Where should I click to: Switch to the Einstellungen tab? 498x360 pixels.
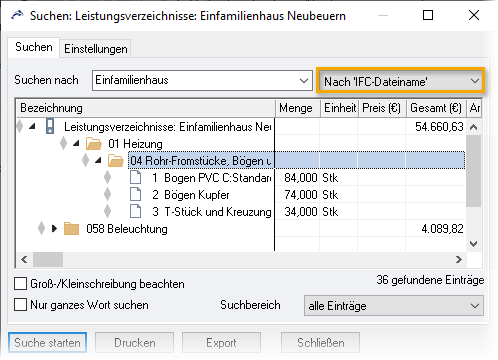tap(96, 49)
